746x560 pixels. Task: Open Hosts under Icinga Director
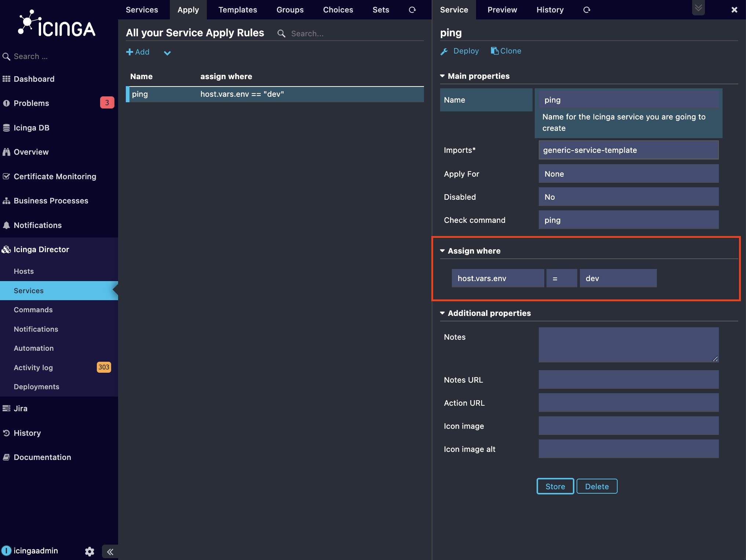(24, 272)
